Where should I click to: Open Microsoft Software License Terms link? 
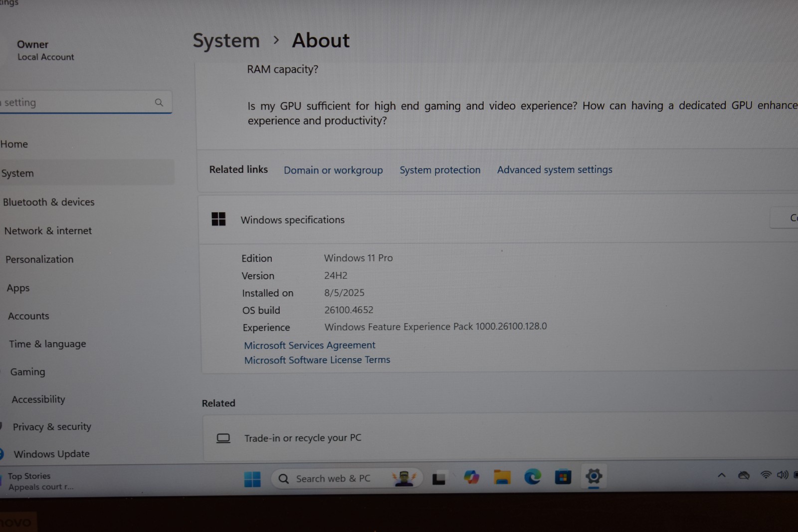[x=317, y=359]
